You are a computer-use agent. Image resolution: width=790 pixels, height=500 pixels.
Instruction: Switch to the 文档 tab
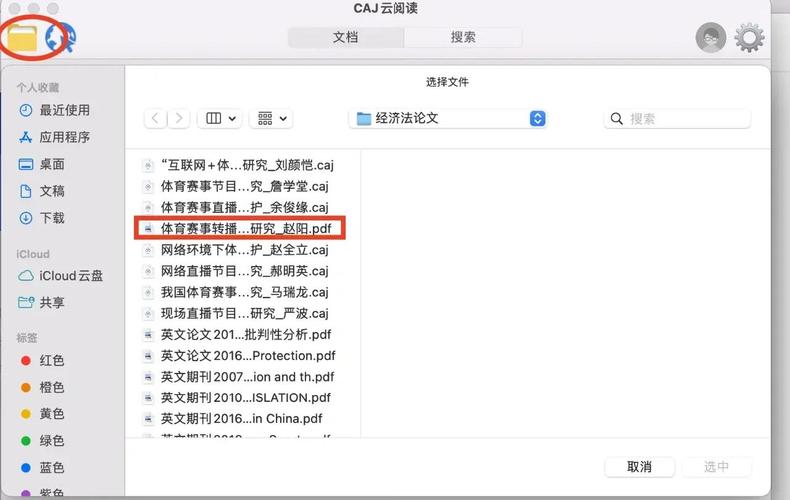(x=346, y=37)
